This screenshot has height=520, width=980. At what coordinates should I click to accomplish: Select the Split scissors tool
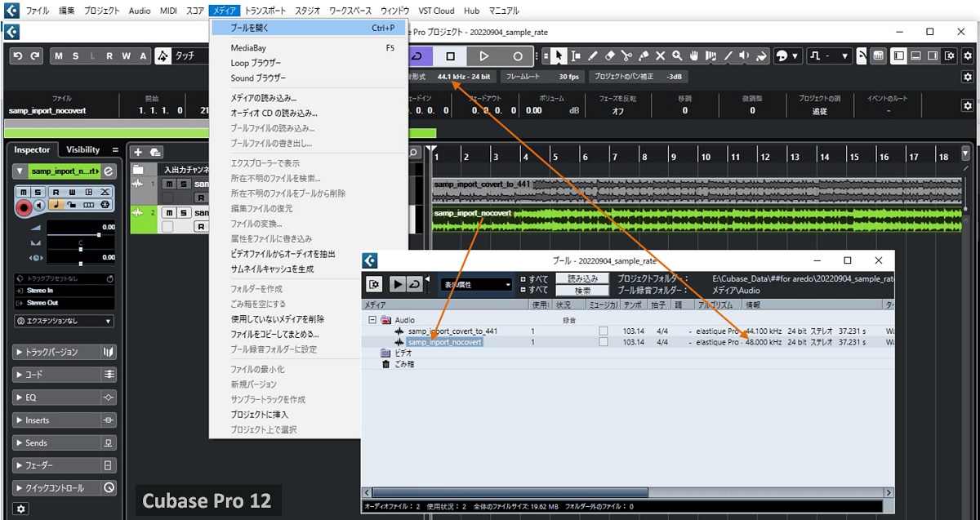[626, 56]
